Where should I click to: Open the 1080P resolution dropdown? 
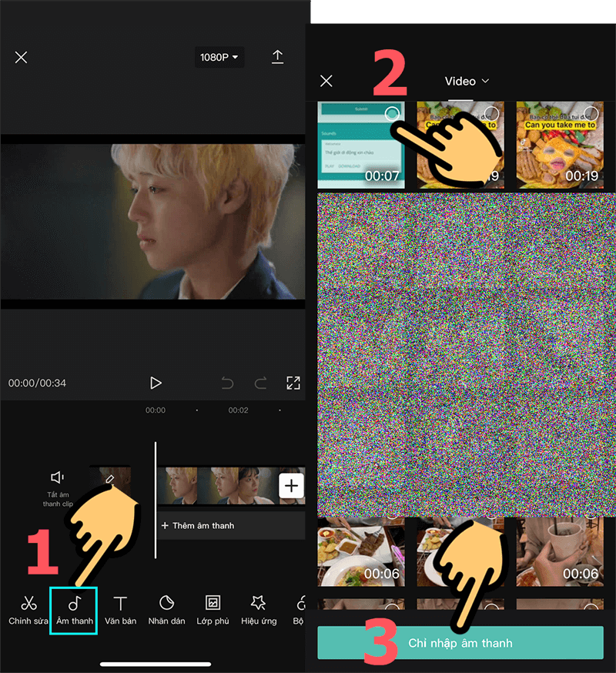[x=219, y=57]
